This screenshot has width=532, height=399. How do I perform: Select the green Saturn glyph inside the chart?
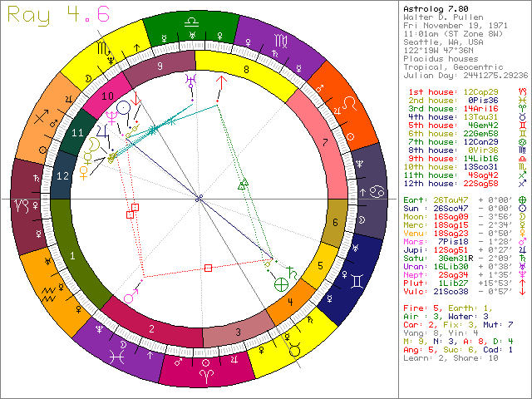(x=292, y=273)
